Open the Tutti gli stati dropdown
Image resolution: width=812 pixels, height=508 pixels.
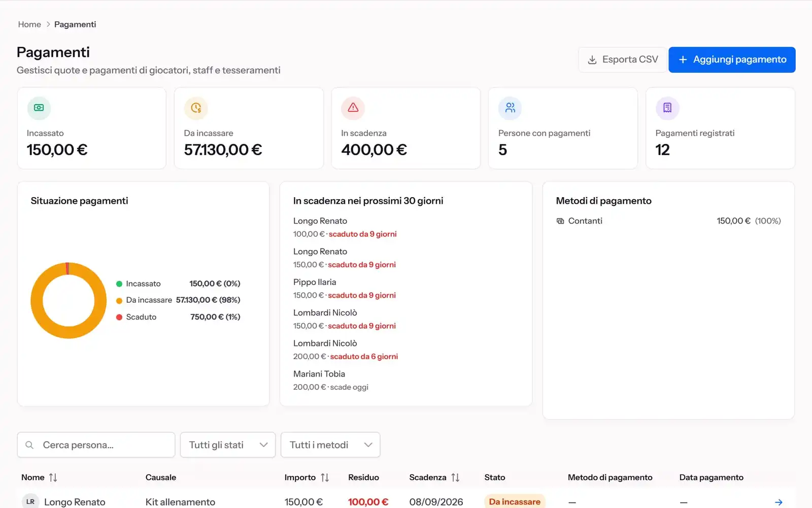click(228, 445)
